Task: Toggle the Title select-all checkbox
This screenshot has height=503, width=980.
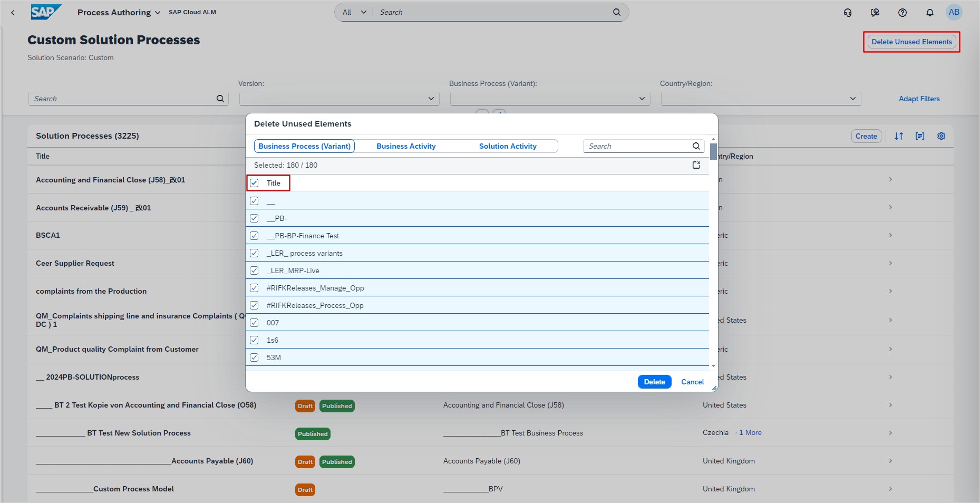Action: [254, 183]
